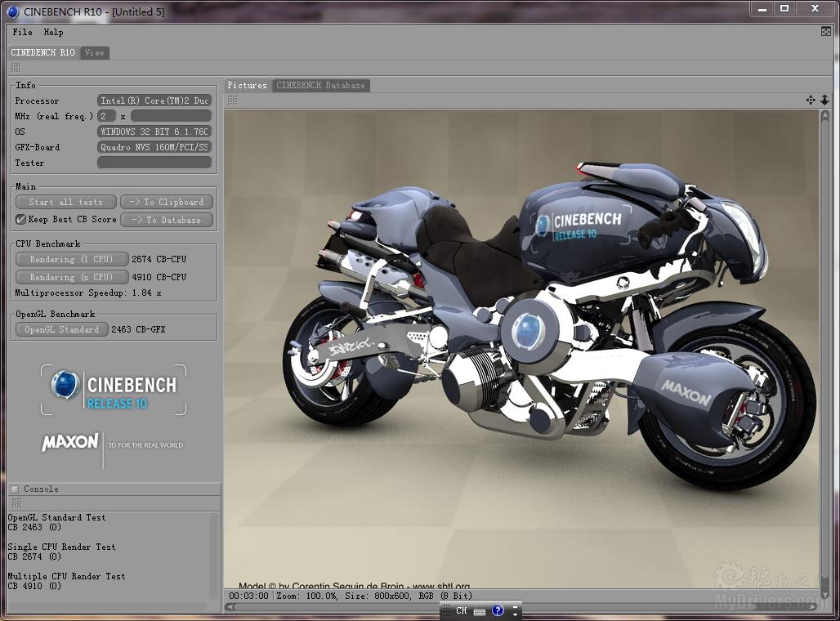The image size is (840, 621).
Task: Click the CH input language indicator
Action: (x=462, y=611)
